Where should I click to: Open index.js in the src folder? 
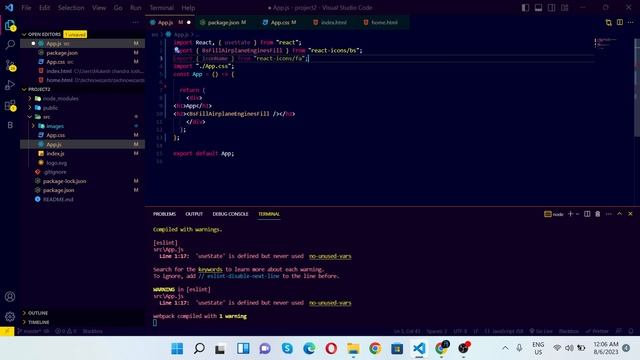click(55, 153)
